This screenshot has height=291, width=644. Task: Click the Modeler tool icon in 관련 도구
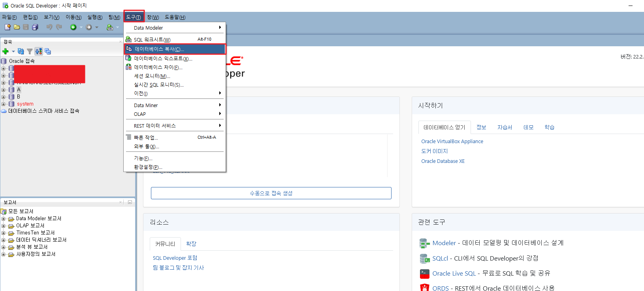tap(424, 243)
